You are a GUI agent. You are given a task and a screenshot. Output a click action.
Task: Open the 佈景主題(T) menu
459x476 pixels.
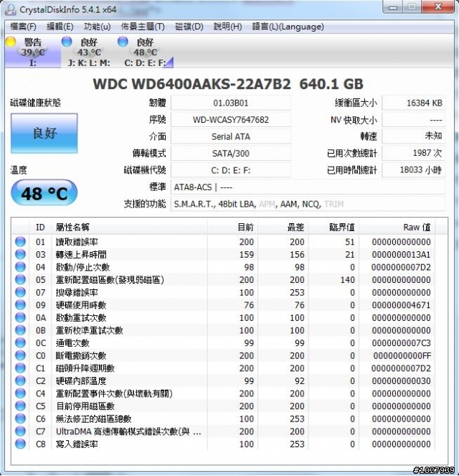click(143, 27)
